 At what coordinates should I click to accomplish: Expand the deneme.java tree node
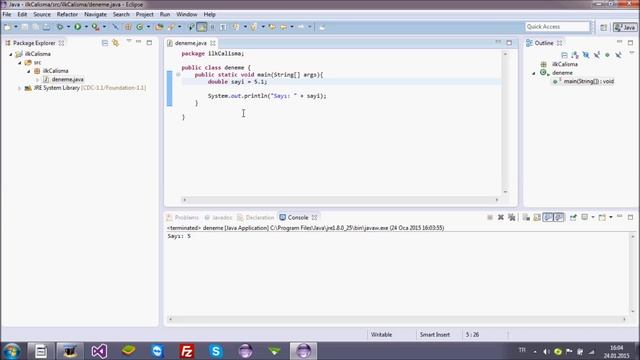[x=38, y=80]
